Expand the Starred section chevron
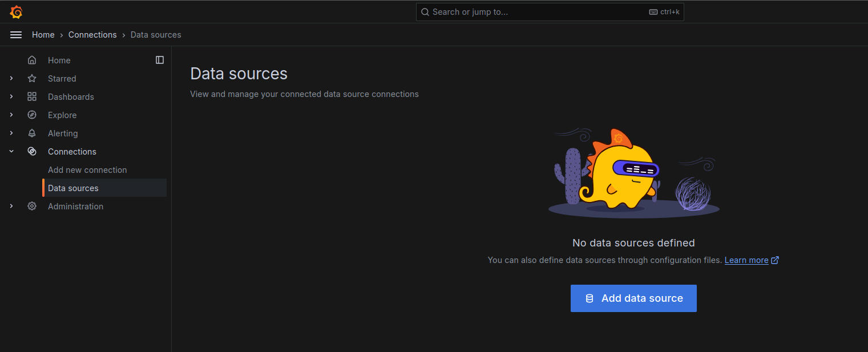The width and height of the screenshot is (868, 352). click(11, 79)
